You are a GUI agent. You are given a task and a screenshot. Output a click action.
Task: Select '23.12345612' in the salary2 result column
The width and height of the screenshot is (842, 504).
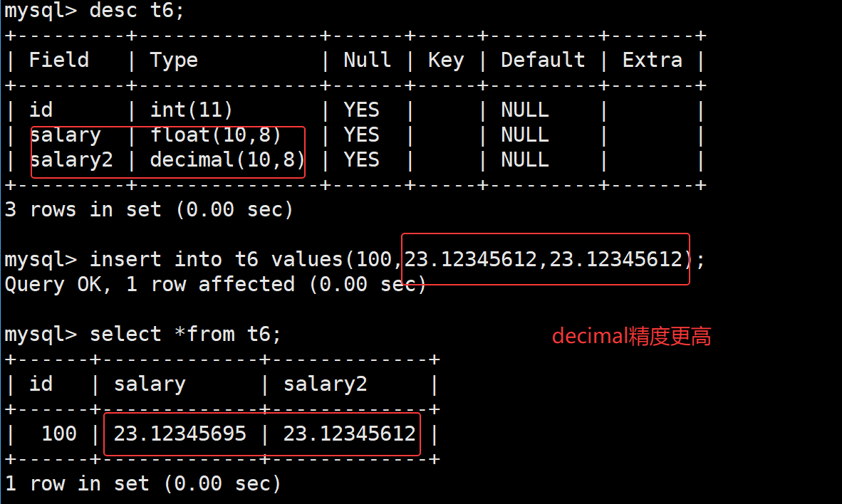pos(350,434)
